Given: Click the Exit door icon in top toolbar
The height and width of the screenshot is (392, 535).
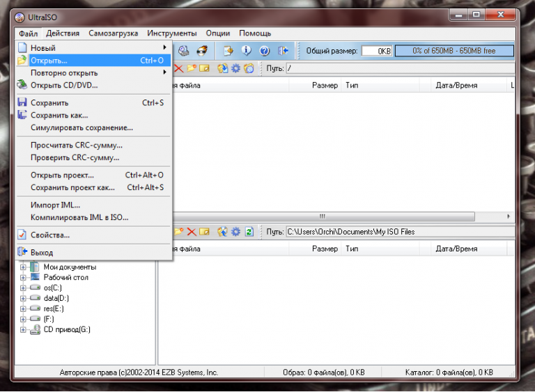Looking at the screenshot, I should pyautogui.click(x=283, y=51).
